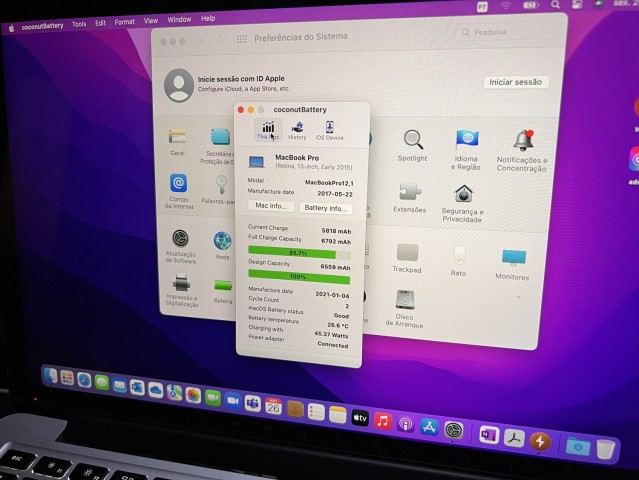This screenshot has height=480, width=639.
Task: Launch Music from the Dock
Action: [383, 421]
